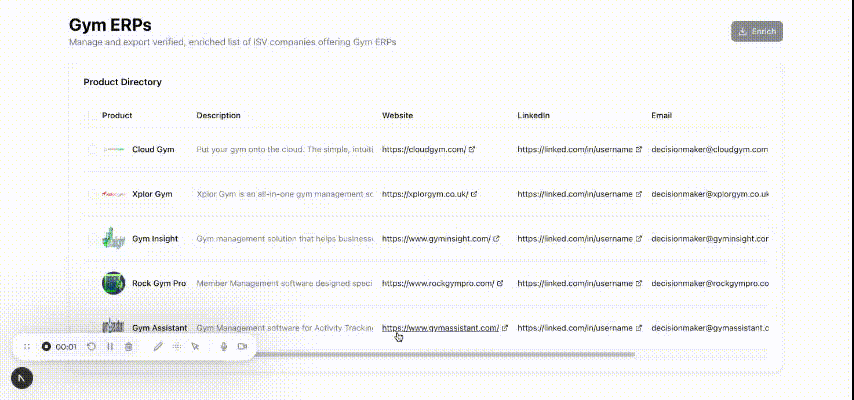The height and width of the screenshot is (400, 854).
Task: Click the Email column header
Action: pyautogui.click(x=661, y=116)
